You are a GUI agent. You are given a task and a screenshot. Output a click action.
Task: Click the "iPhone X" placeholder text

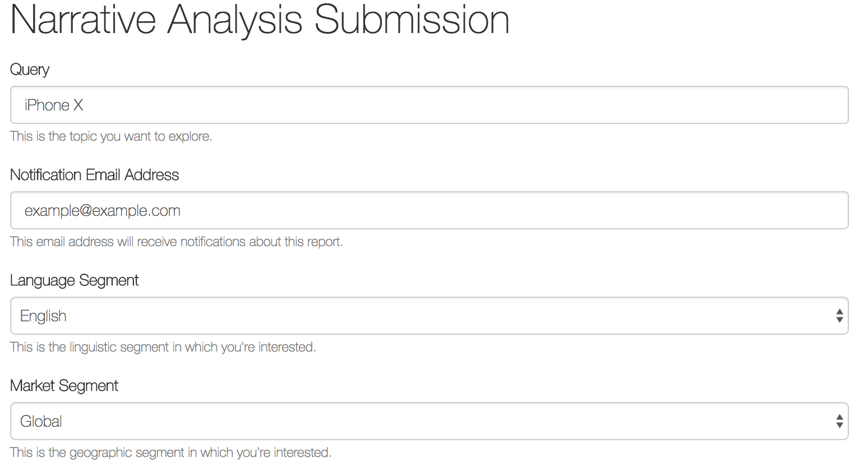(54, 105)
